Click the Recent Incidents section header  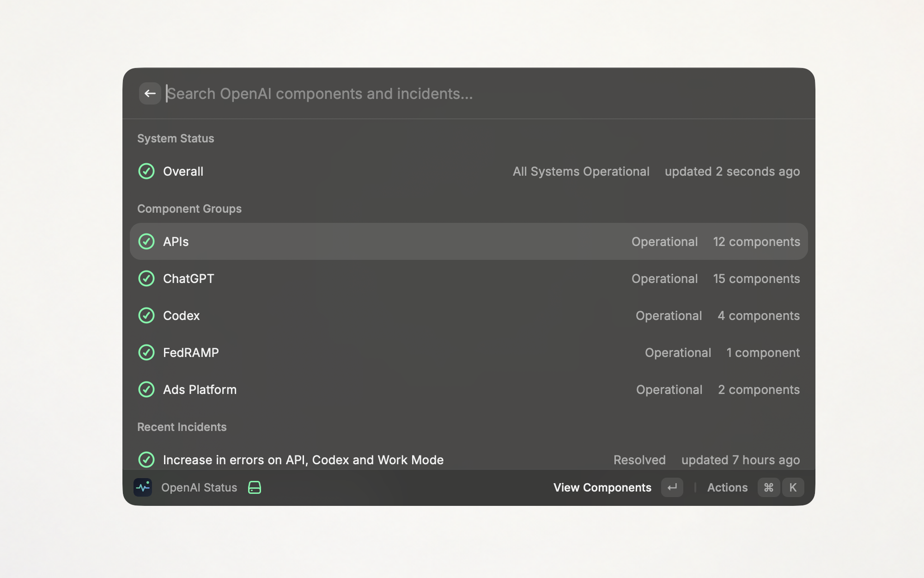coord(182,427)
